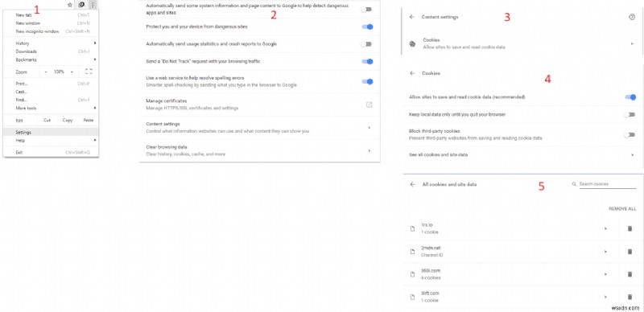
Task: Go back from Content settings page
Action: [412, 17]
